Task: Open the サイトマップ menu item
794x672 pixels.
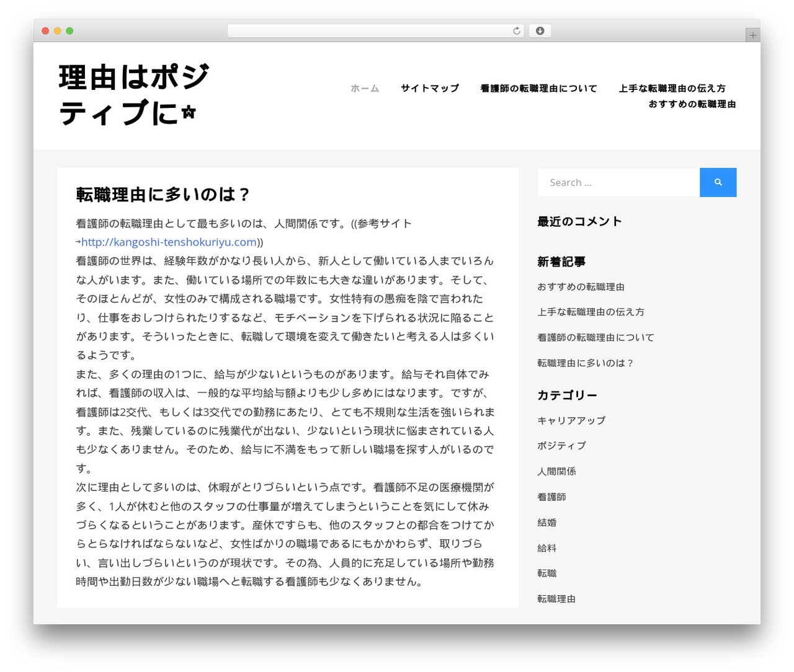Action: tap(430, 88)
